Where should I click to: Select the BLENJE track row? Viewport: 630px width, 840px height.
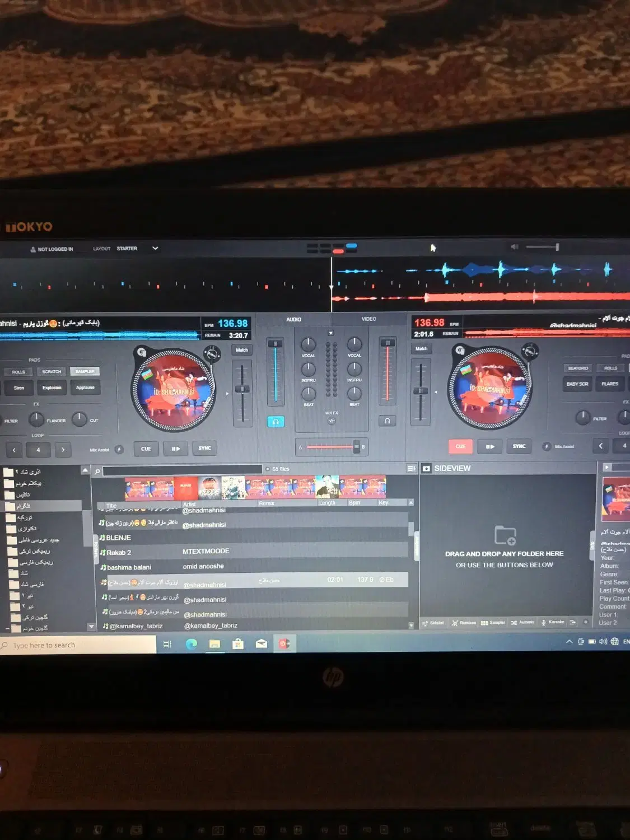[254, 538]
